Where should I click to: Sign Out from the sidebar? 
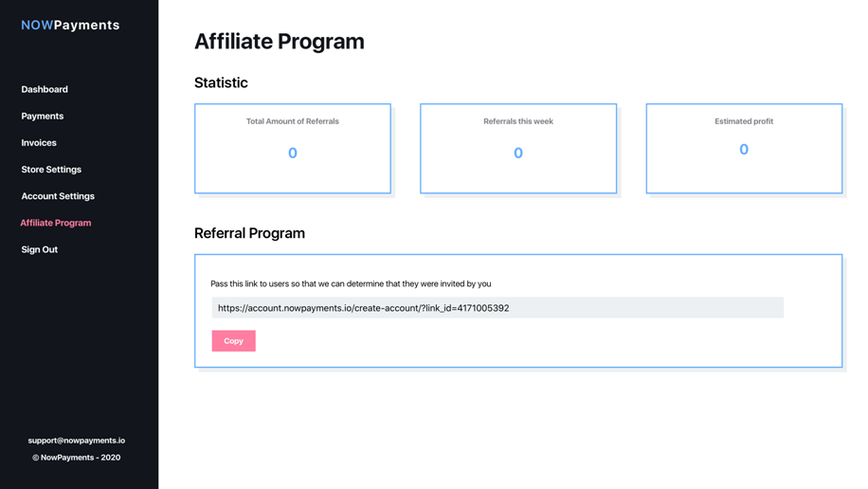point(39,249)
